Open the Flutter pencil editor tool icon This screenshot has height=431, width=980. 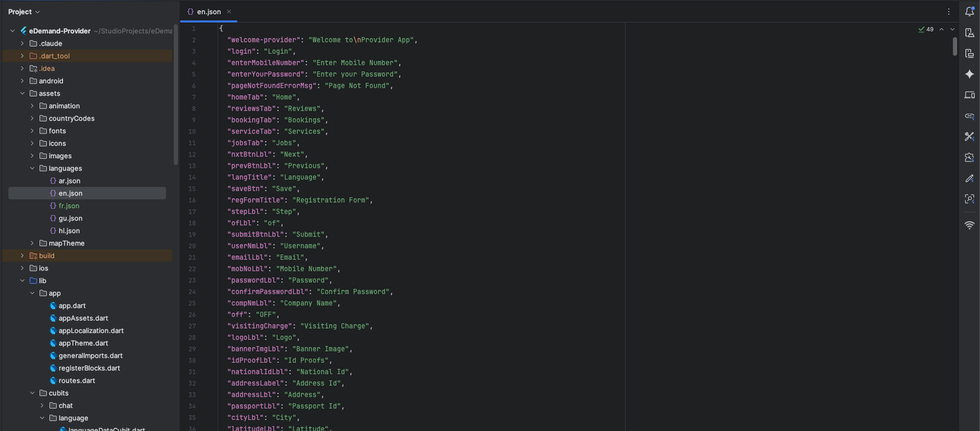pos(970,178)
